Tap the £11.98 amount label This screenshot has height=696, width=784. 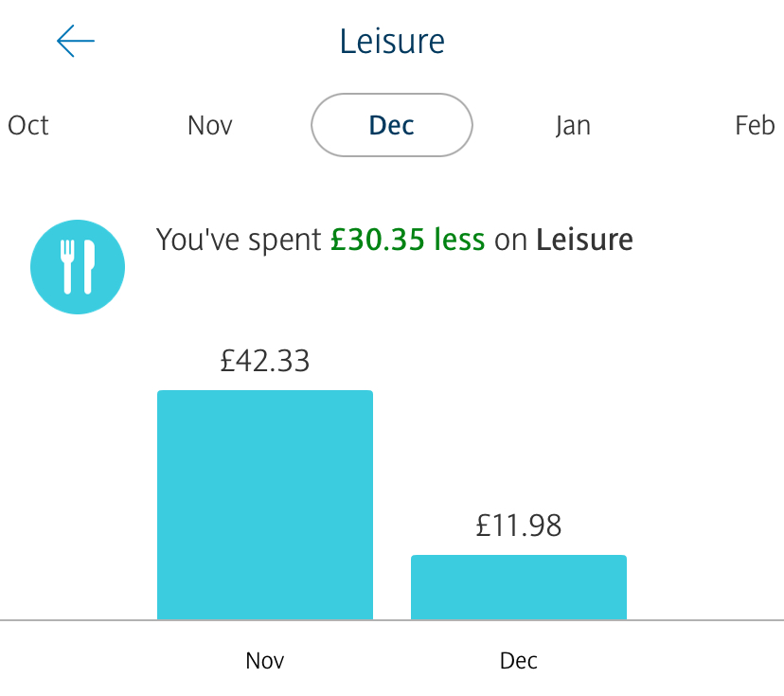[519, 526]
